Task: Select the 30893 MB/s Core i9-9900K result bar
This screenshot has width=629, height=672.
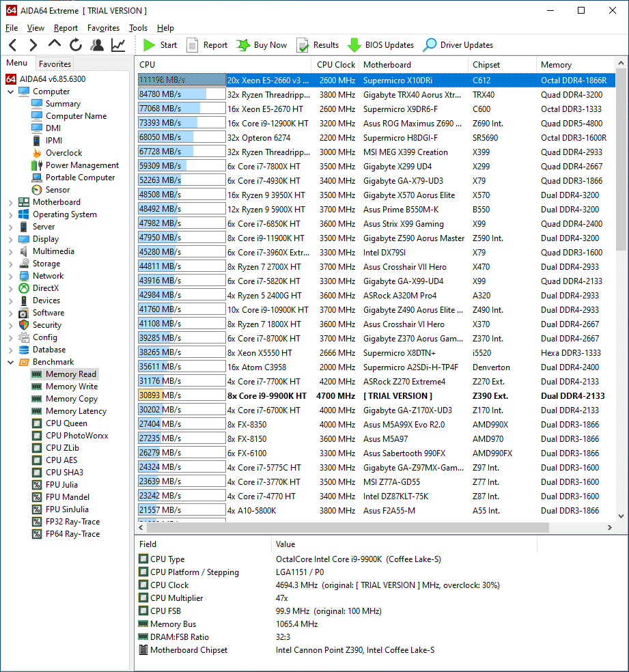Action: 182,395
